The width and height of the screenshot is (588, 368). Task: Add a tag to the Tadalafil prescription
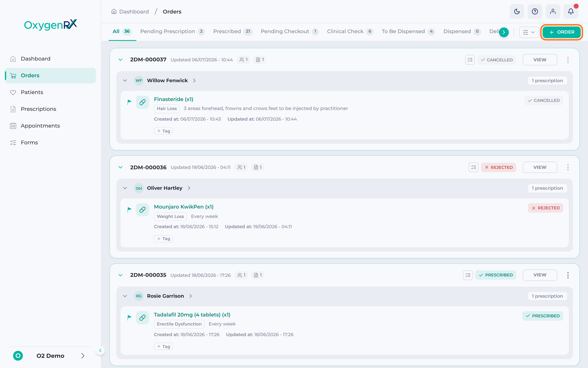[x=164, y=346]
